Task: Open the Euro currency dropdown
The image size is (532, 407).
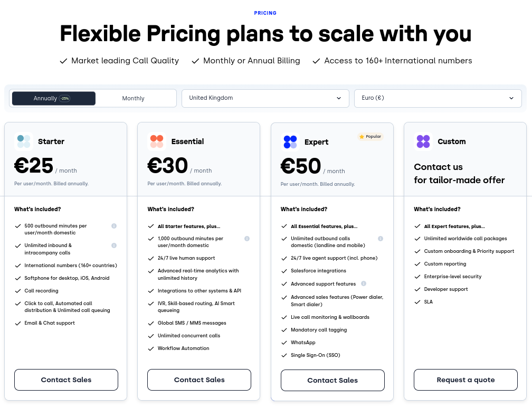Action: [438, 98]
